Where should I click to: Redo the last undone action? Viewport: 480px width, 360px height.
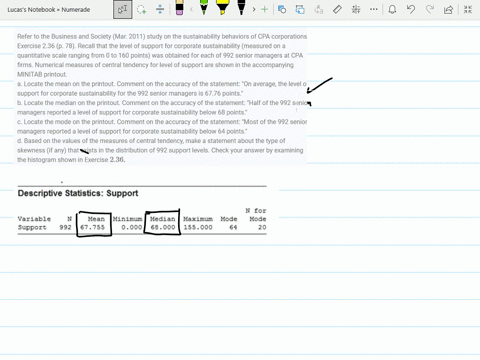(x=430, y=9)
